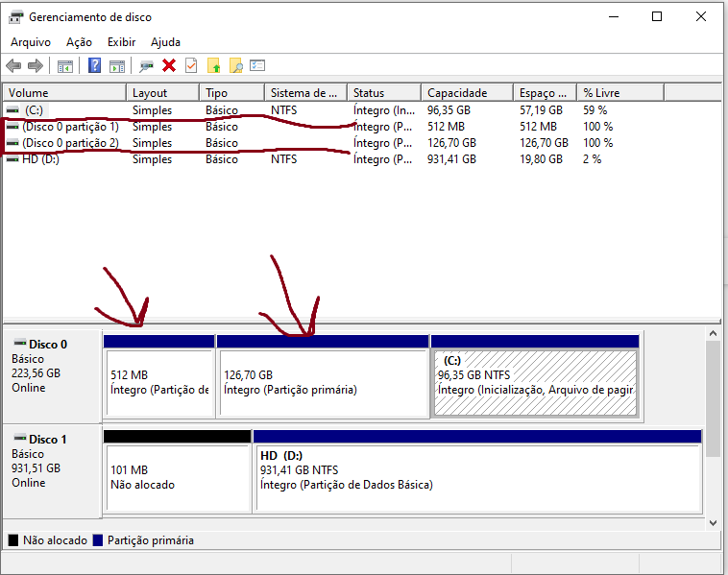728x575 pixels.
Task: Select the (C:) 96,35 GB NTFS partition
Action: pyautogui.click(x=535, y=377)
